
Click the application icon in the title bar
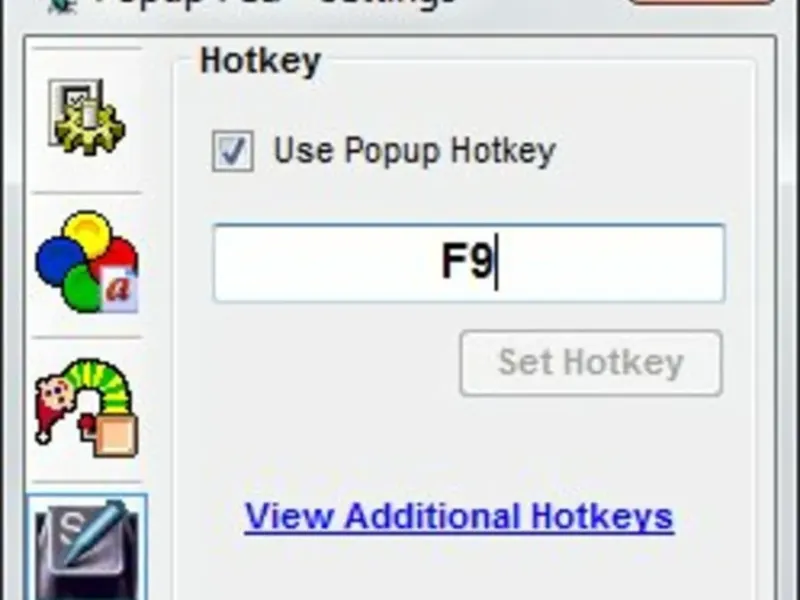tap(62, 5)
